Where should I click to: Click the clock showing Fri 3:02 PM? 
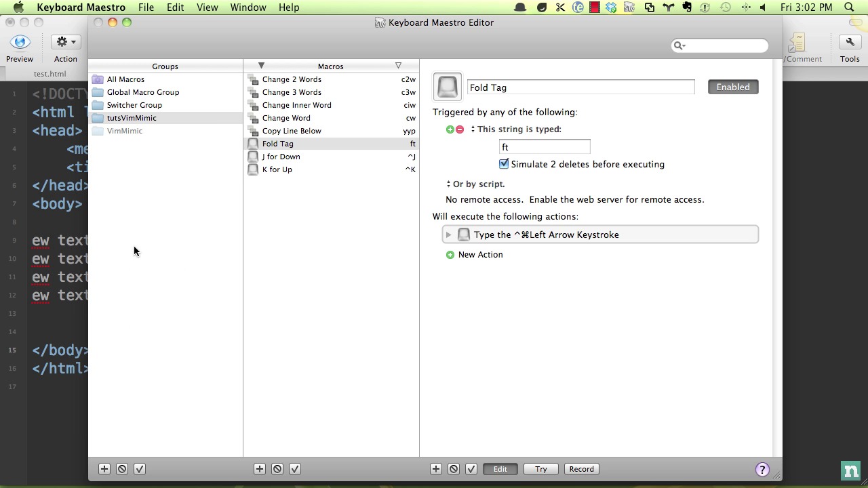(806, 7)
